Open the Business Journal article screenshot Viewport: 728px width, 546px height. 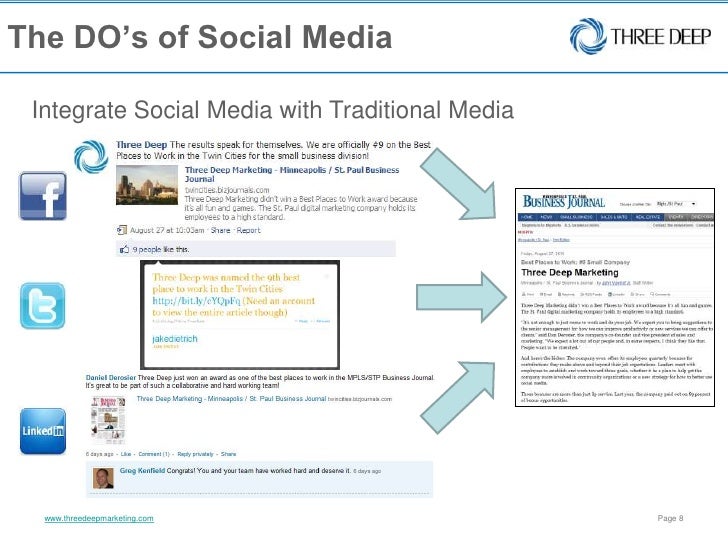[615, 298]
